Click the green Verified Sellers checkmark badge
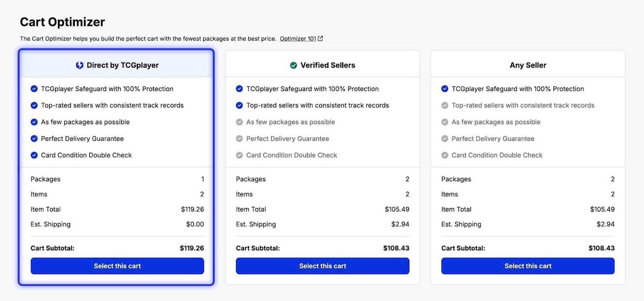This screenshot has height=301, width=644. (293, 65)
